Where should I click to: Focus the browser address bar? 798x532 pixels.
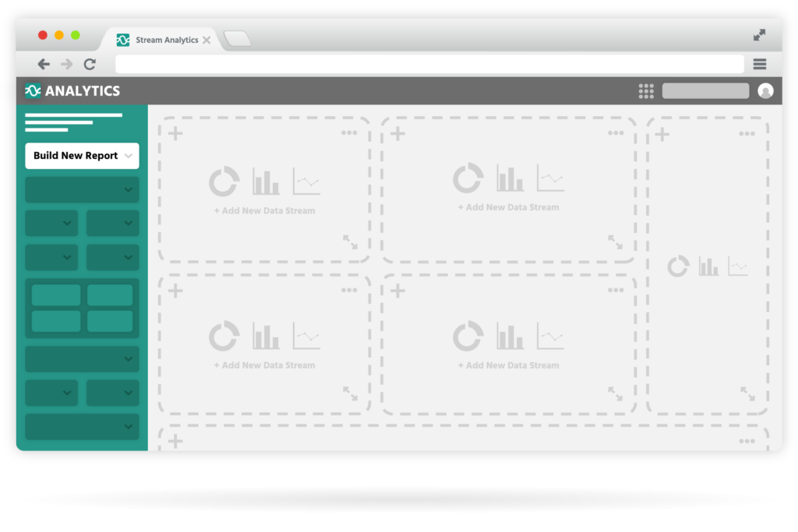[x=429, y=64]
